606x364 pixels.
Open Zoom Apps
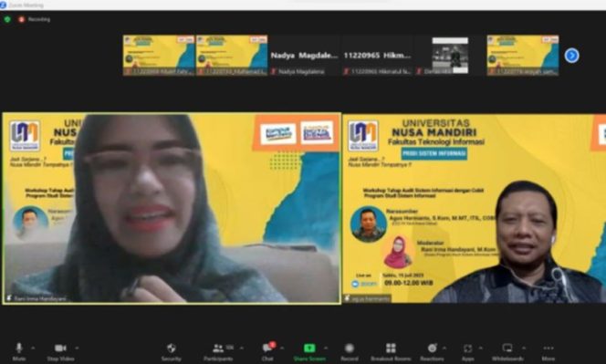click(467, 352)
